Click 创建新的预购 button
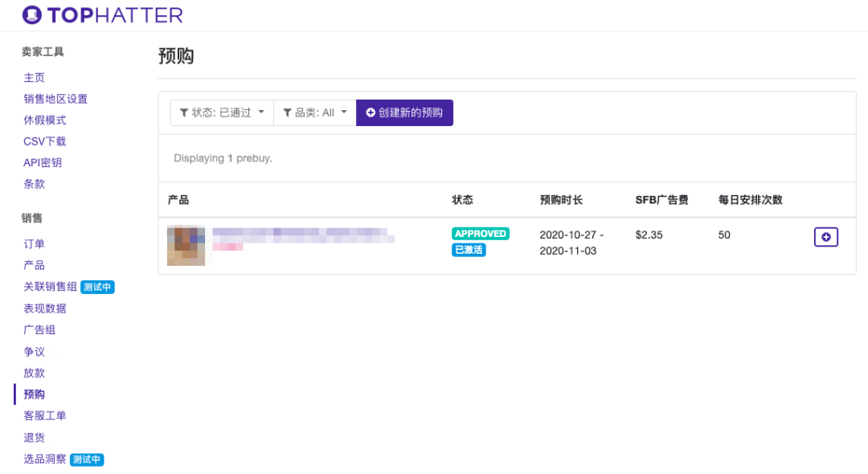868x474 pixels. coord(404,112)
